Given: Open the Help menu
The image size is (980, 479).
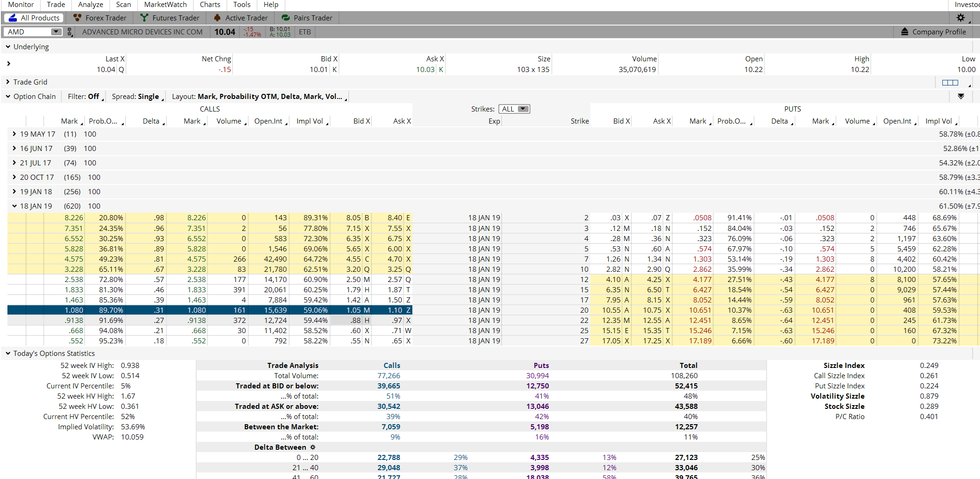Looking at the screenshot, I should [x=271, y=5].
